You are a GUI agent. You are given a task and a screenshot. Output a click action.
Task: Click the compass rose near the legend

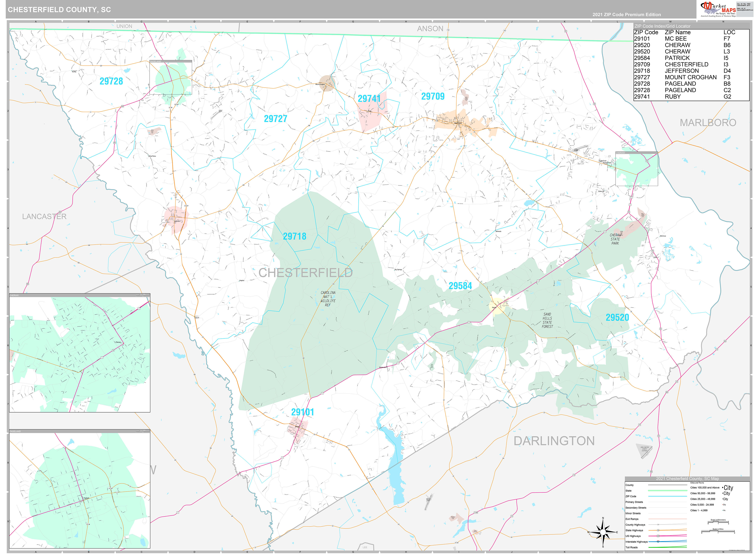(x=603, y=532)
